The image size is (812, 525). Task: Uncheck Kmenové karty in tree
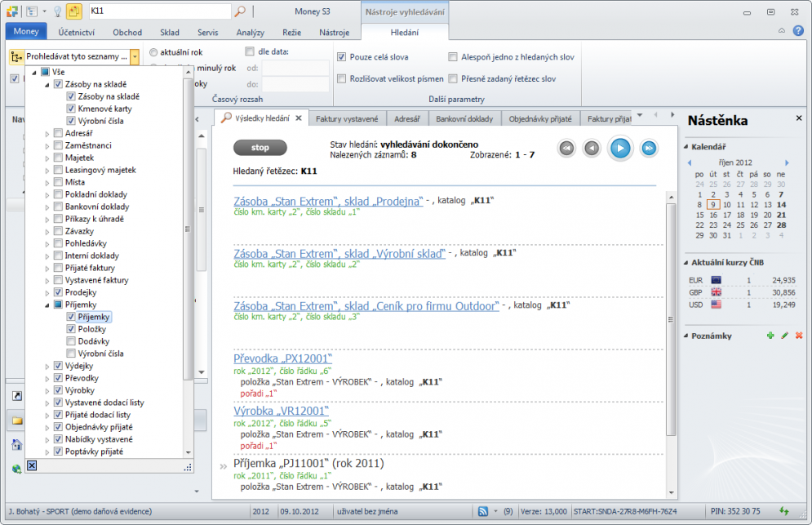click(x=71, y=109)
